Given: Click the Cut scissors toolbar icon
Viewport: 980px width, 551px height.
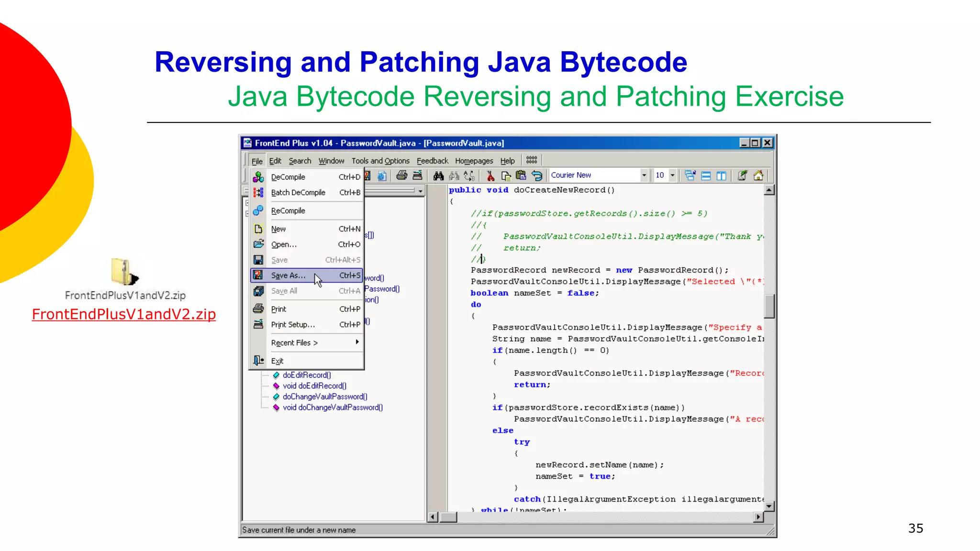Looking at the screenshot, I should 490,176.
